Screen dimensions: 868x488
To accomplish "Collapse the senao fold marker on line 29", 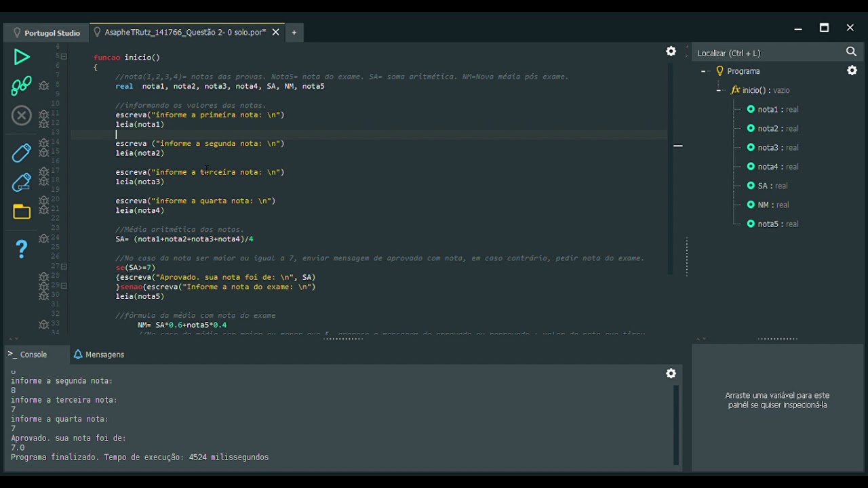I will tap(64, 286).
